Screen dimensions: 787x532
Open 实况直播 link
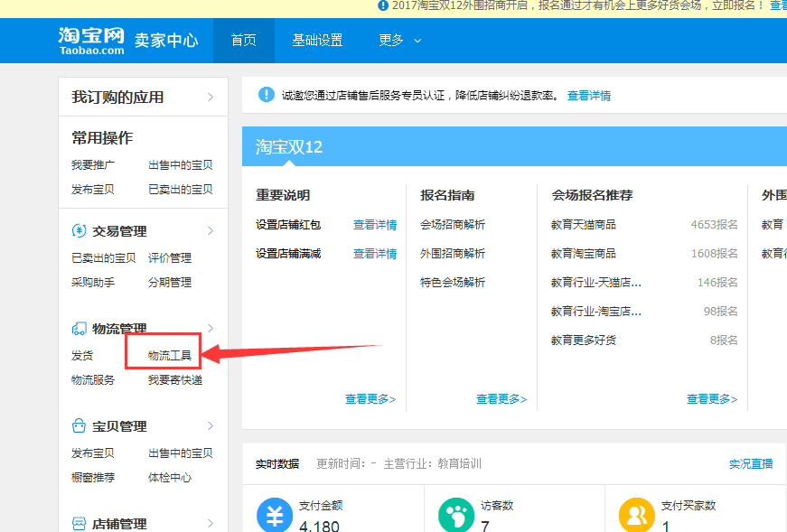click(x=751, y=463)
